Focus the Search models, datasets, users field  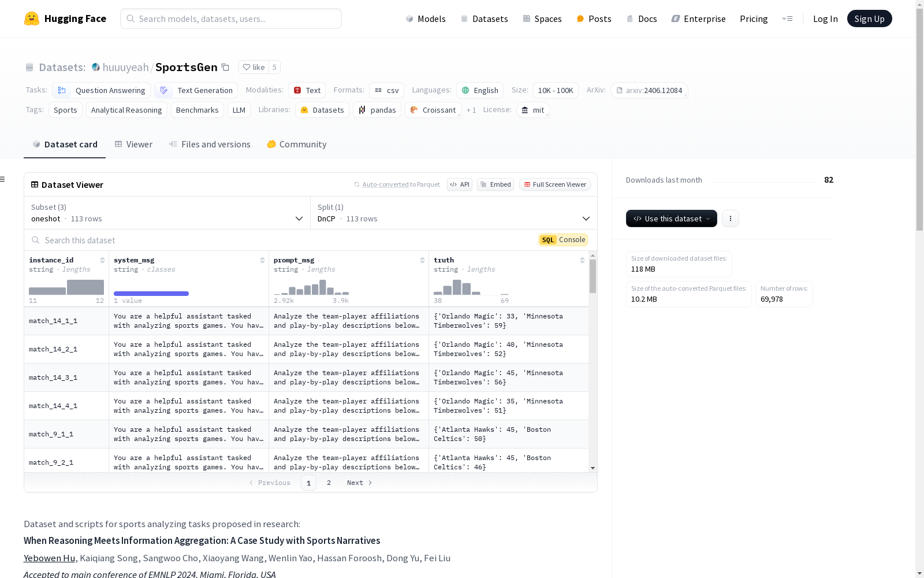click(231, 18)
